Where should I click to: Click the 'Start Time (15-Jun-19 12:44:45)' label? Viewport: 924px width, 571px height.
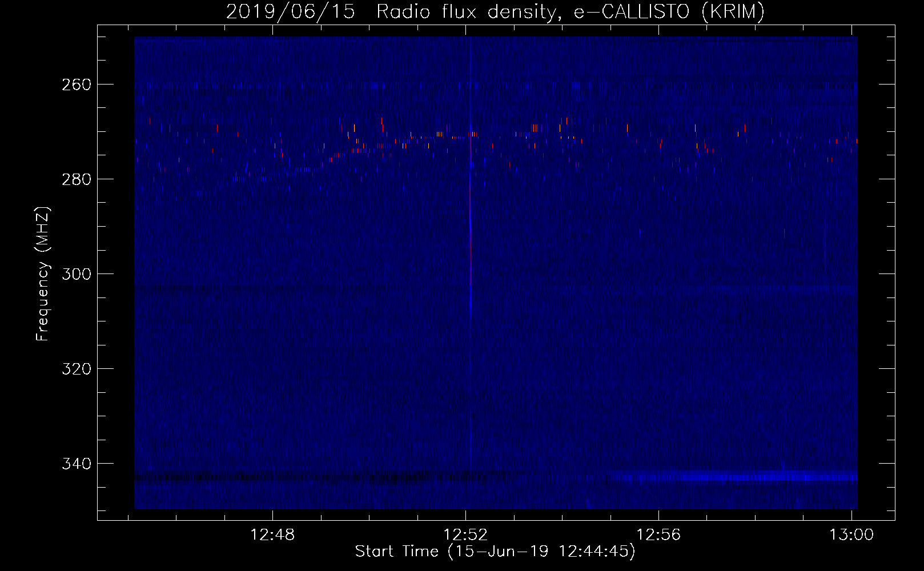coord(495,552)
